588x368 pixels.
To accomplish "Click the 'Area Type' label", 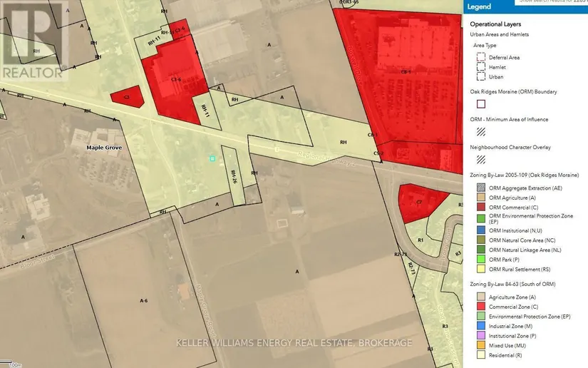I will (485, 46).
